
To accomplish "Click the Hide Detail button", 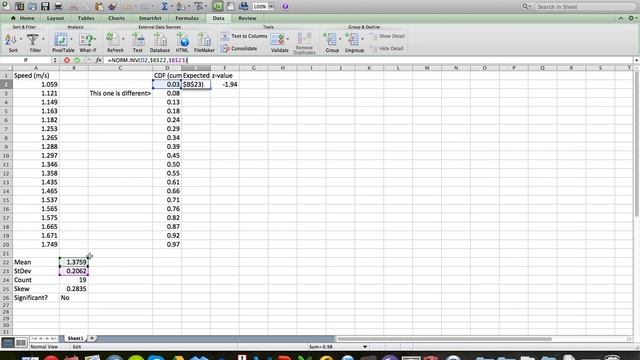I will (387, 49).
